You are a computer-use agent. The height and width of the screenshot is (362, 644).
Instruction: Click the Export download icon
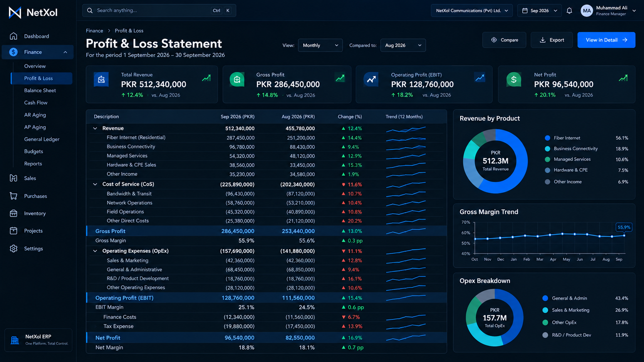pyautogui.click(x=543, y=40)
